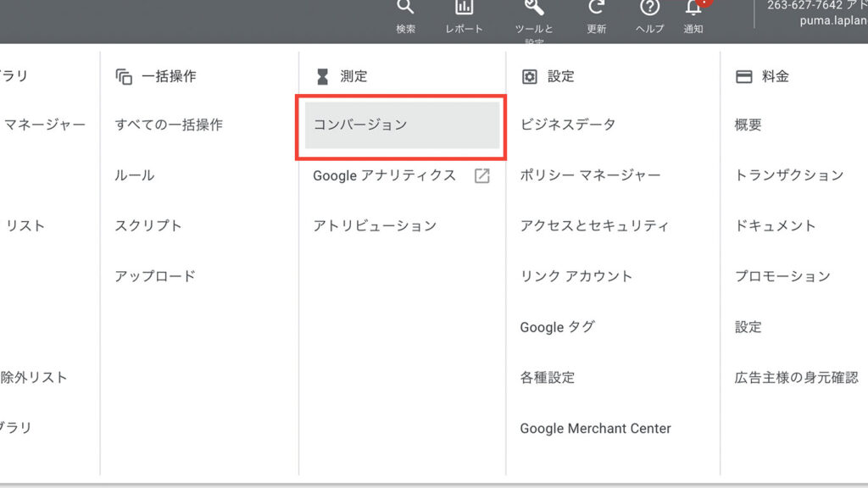Select ルール menu entry

pos(135,176)
